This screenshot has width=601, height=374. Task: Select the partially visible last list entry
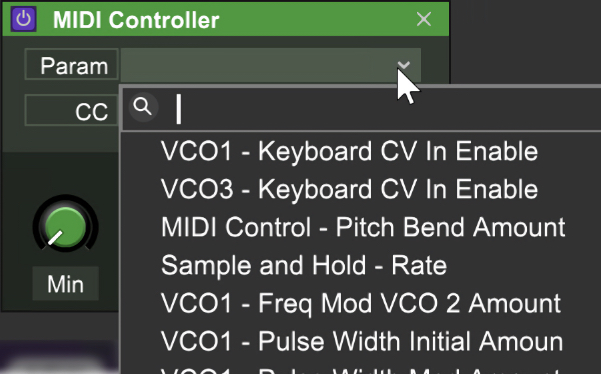(361, 368)
